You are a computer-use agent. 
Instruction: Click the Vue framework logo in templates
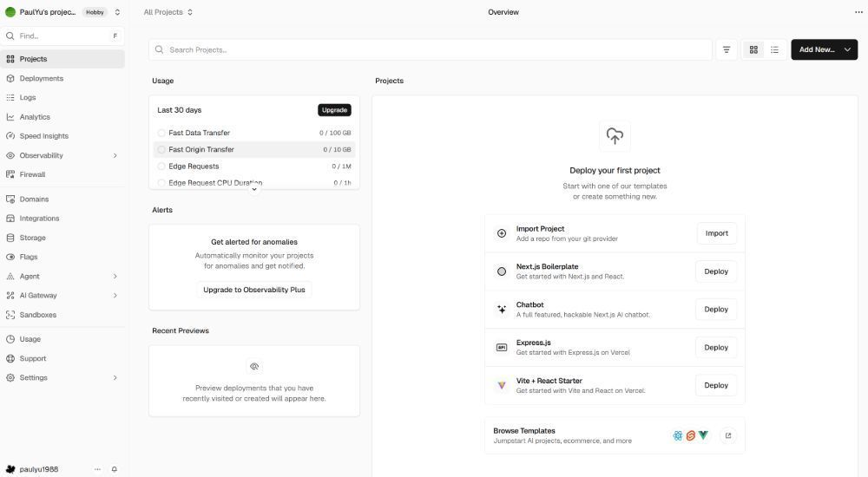point(703,435)
